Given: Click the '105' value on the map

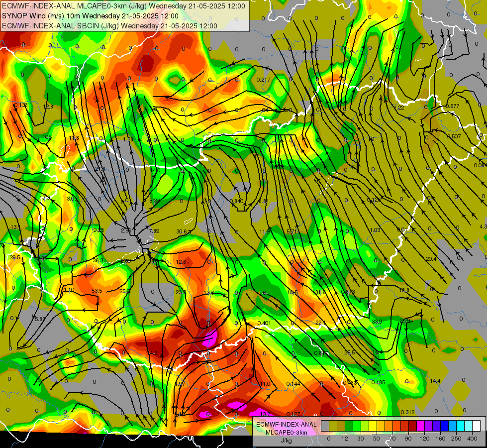Looking at the screenshot, I should tap(47, 137).
